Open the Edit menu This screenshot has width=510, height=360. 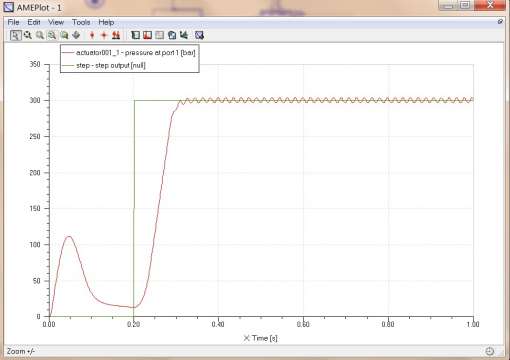[x=34, y=22]
